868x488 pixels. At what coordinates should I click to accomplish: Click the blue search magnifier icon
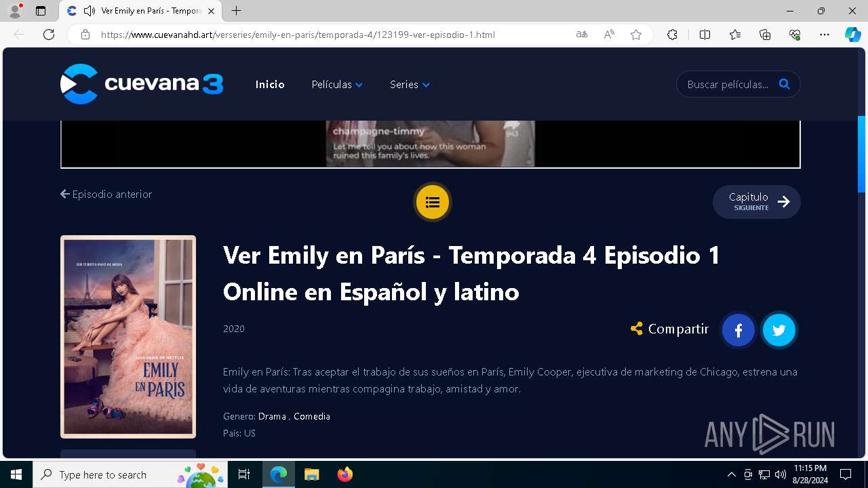tap(785, 84)
